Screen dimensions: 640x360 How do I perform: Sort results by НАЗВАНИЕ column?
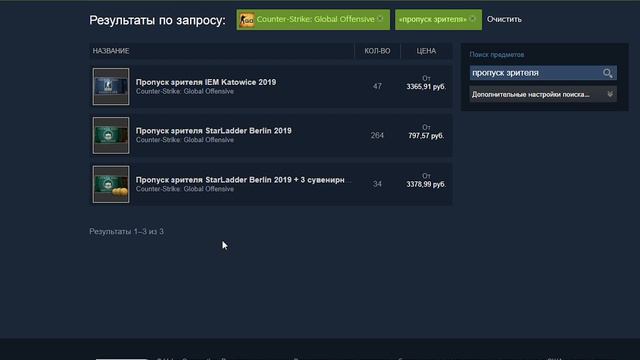tap(111, 51)
